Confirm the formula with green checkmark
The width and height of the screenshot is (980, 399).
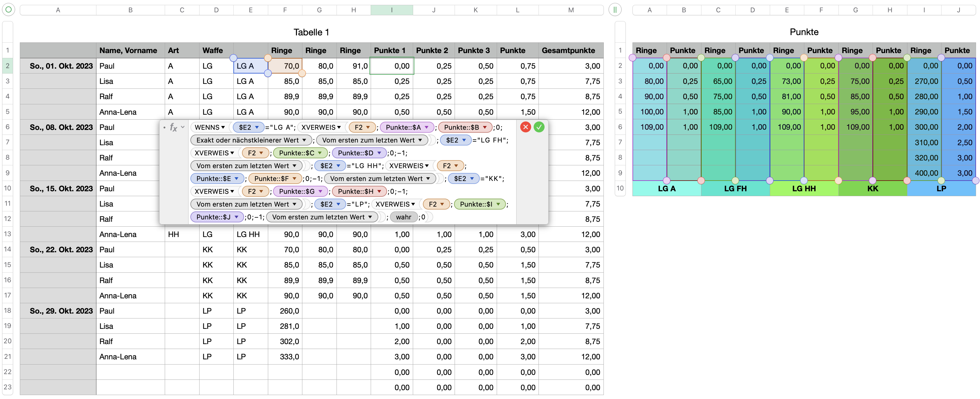(x=539, y=127)
